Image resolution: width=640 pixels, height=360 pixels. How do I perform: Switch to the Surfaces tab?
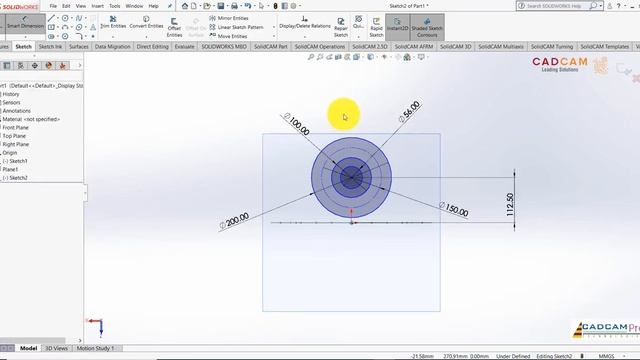[x=79, y=47]
